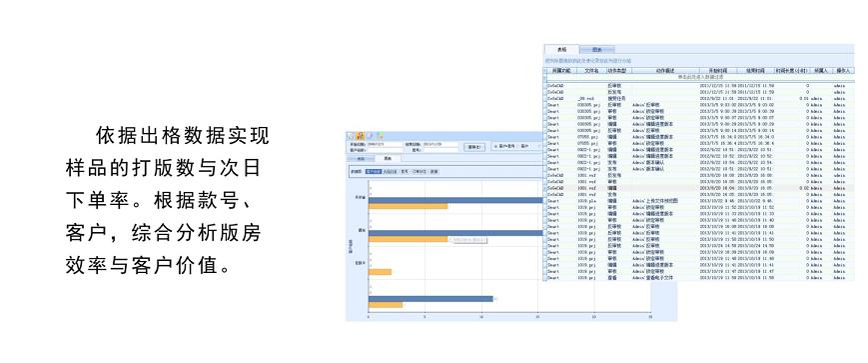This screenshot has height=363, width=868.
Task: Click the start date input field
Action: tap(384, 144)
